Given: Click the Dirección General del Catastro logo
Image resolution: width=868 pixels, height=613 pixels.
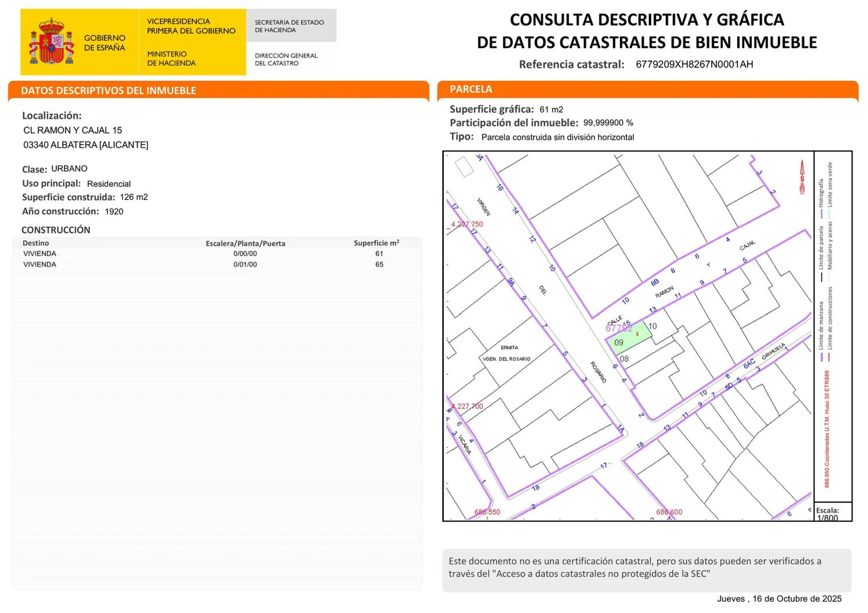Looking at the screenshot, I should (286, 59).
